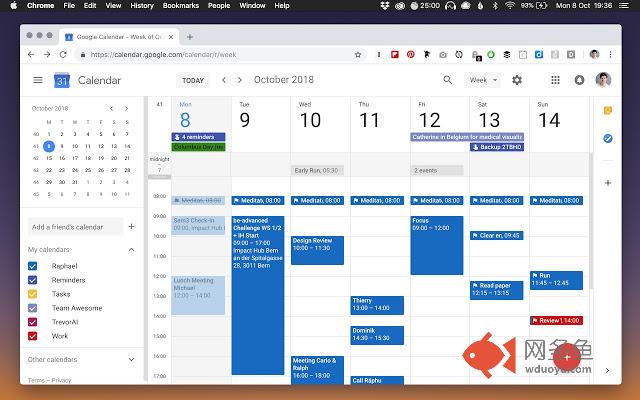The image size is (640, 400).
Task: Open the Early Run 05:30 event
Action: pos(317,170)
